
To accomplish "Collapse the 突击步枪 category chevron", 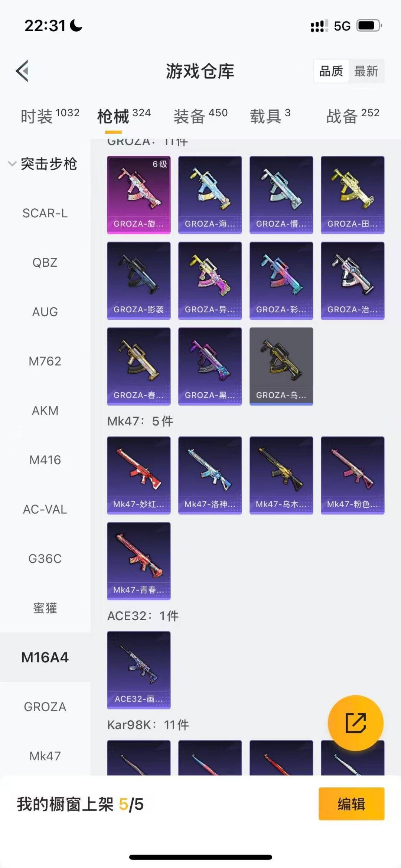I will coord(12,164).
